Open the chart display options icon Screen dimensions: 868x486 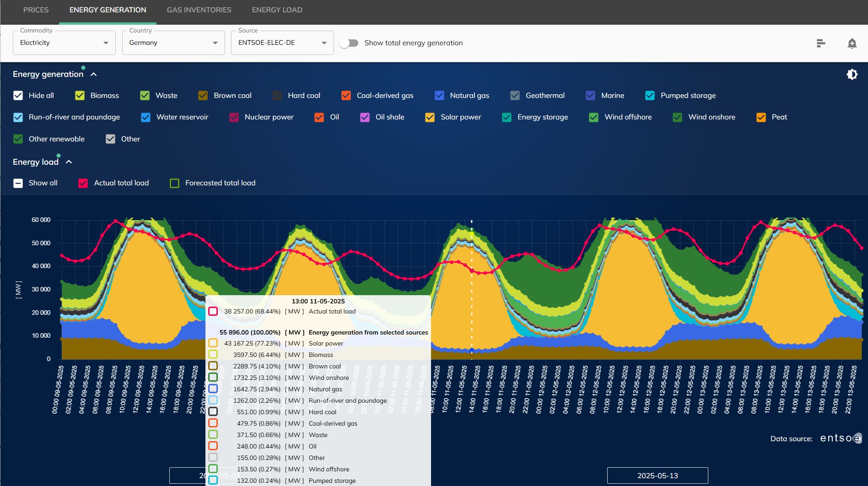coord(821,43)
